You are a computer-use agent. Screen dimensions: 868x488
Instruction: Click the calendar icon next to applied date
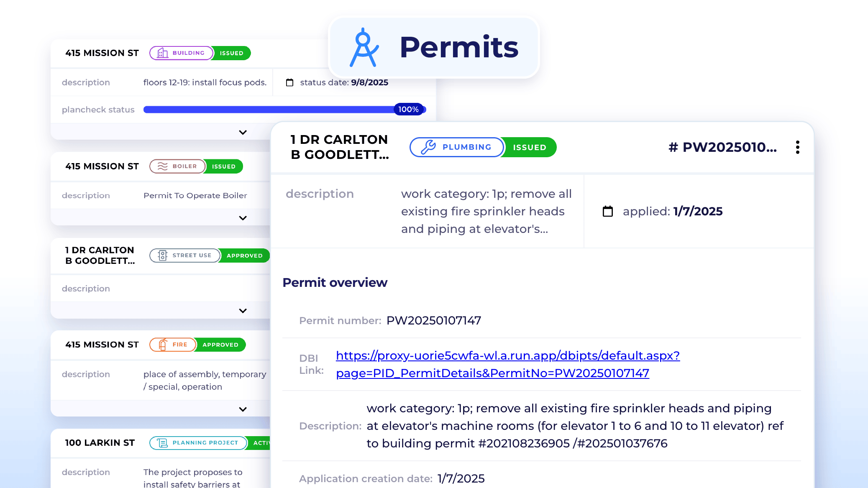pos(607,211)
